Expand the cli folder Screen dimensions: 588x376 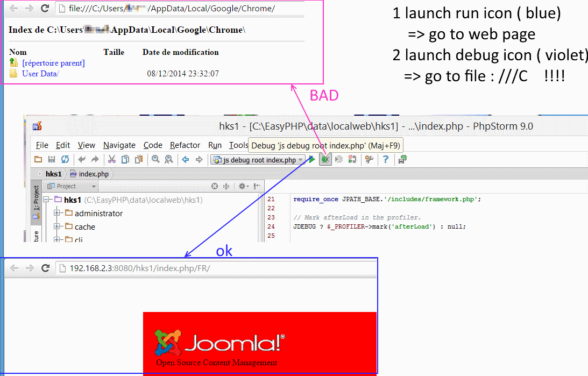(56, 239)
